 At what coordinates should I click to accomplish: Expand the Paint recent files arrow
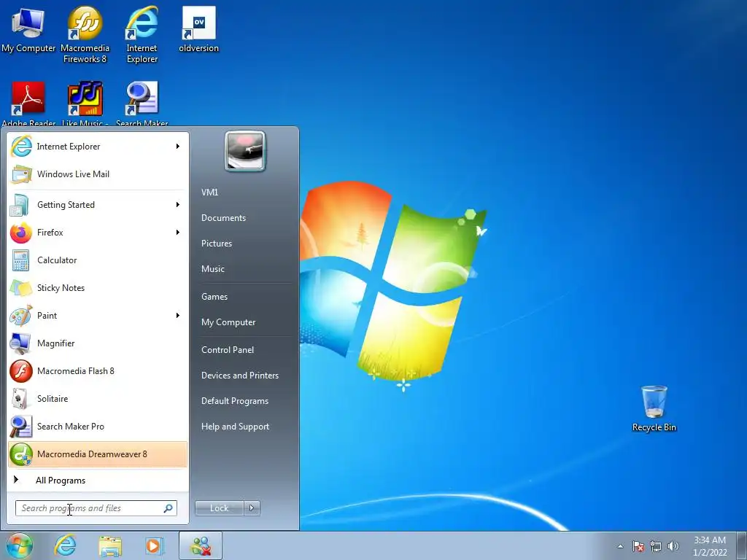pos(178,315)
